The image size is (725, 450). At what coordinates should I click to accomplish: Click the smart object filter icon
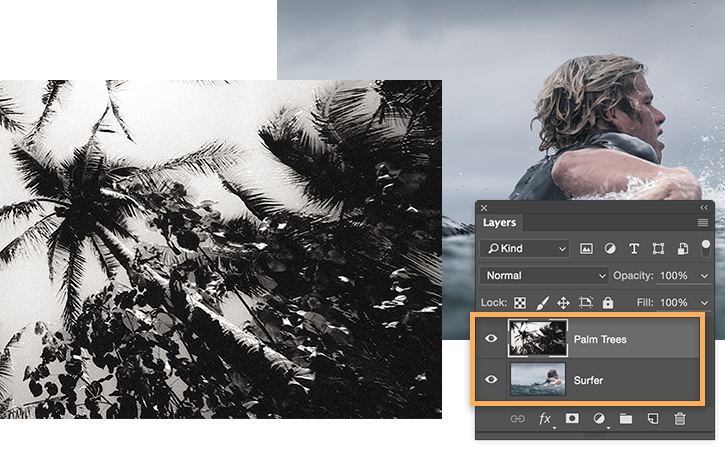682,249
